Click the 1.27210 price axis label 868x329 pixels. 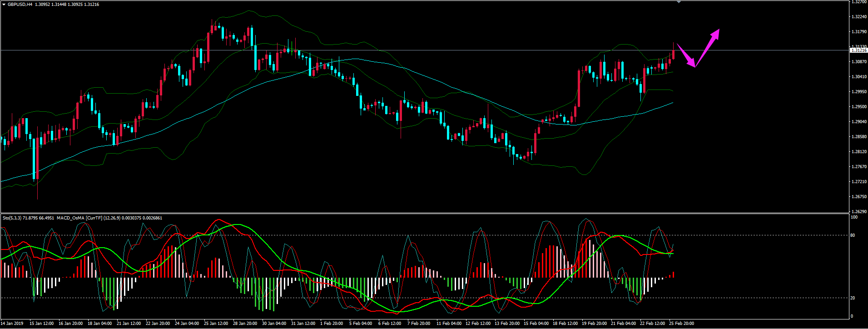(x=858, y=182)
